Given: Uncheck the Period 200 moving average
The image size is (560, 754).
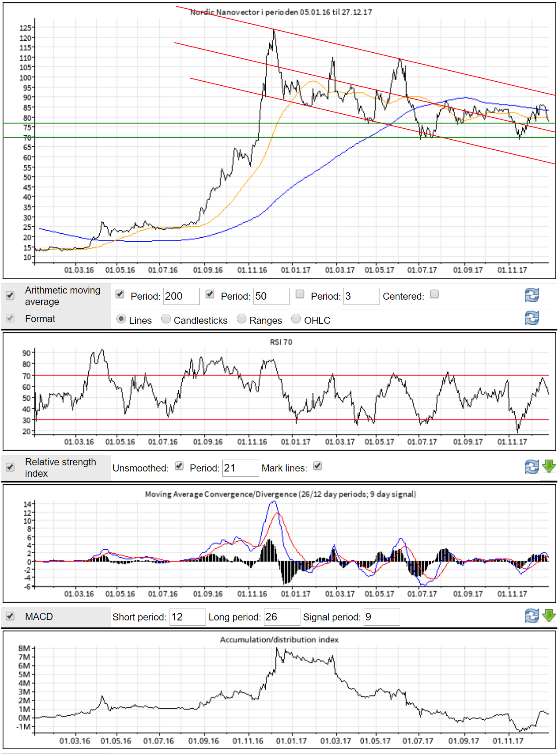Looking at the screenshot, I should pyautogui.click(x=120, y=294).
